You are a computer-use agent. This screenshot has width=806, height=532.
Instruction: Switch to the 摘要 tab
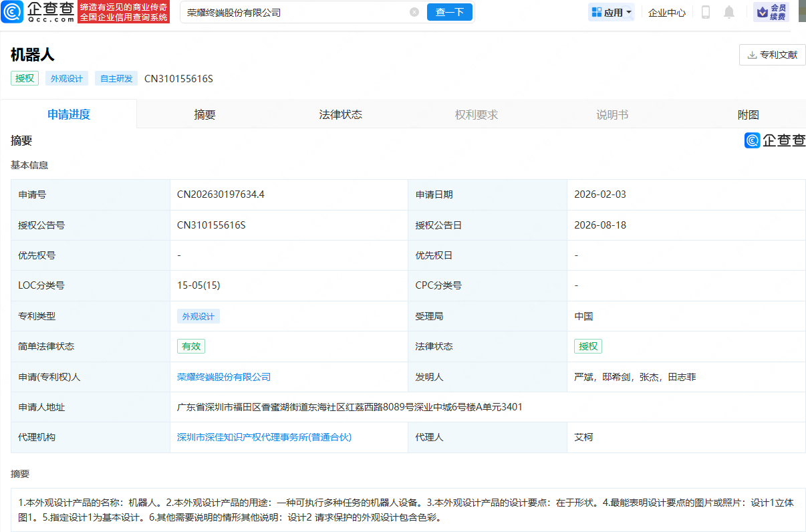[205, 114]
